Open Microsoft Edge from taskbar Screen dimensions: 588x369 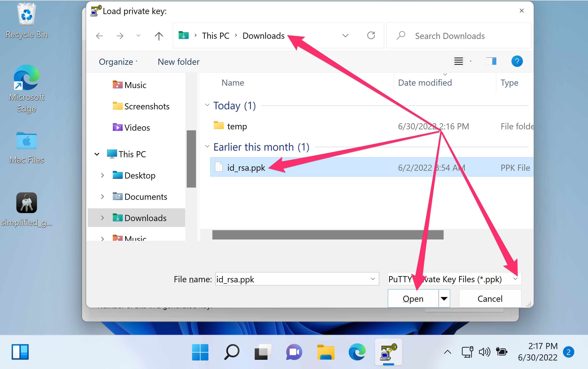[357, 352]
